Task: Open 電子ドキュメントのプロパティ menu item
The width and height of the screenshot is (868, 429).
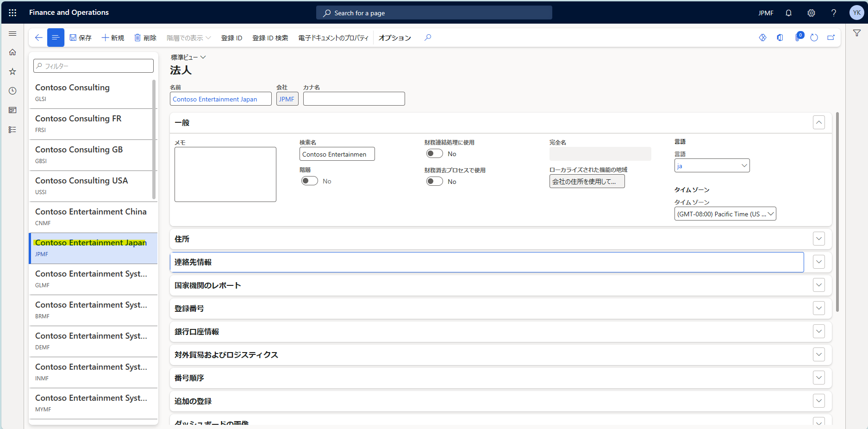Action: click(x=333, y=38)
